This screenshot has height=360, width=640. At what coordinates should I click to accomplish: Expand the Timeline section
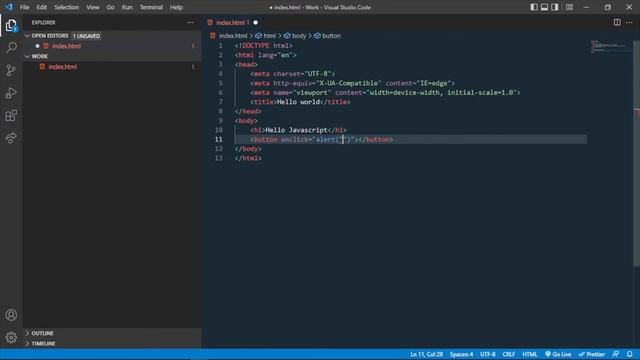point(111,344)
